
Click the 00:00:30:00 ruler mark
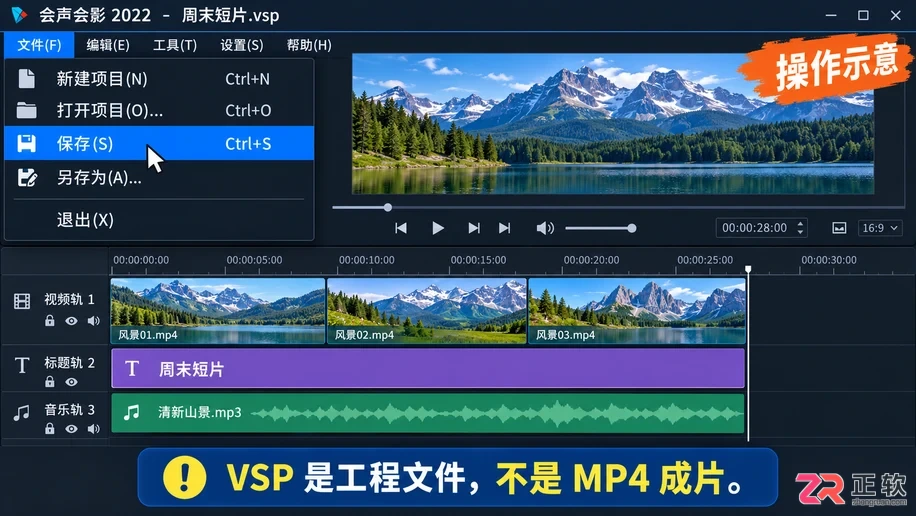coord(829,260)
